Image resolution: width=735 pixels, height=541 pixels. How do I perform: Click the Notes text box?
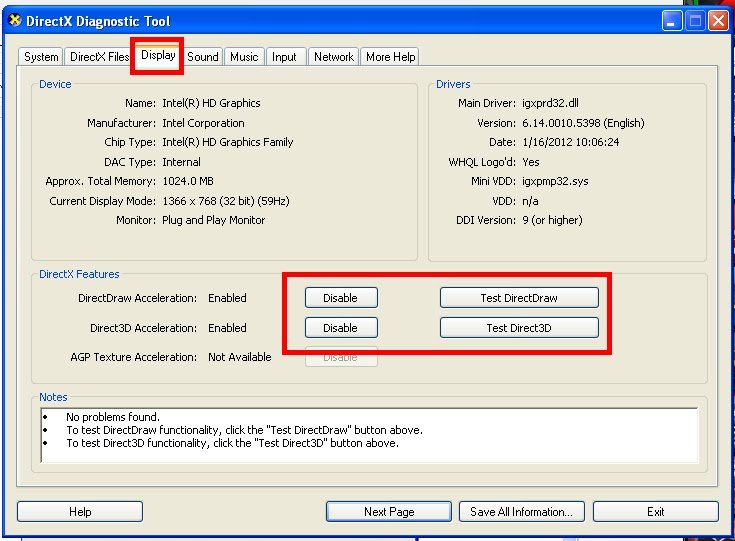click(370, 435)
